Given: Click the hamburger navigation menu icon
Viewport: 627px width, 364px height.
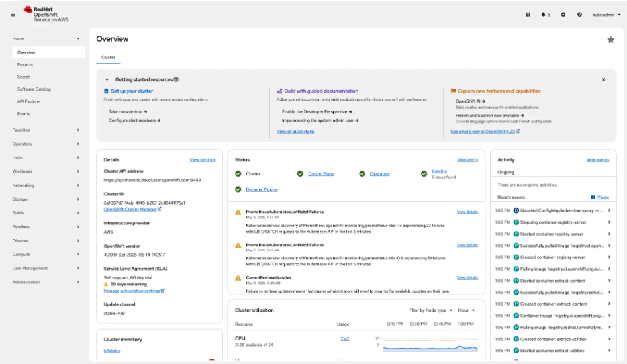Looking at the screenshot, I should [13, 14].
